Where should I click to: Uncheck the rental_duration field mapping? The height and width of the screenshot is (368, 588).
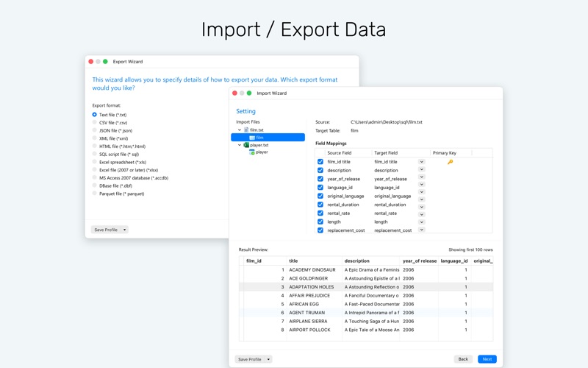click(320, 205)
